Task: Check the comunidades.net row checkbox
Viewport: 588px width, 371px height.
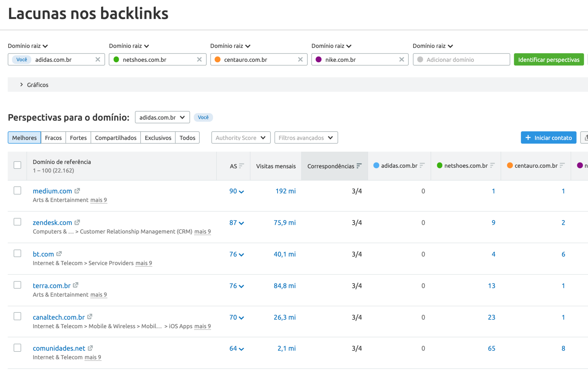Action: pos(17,348)
